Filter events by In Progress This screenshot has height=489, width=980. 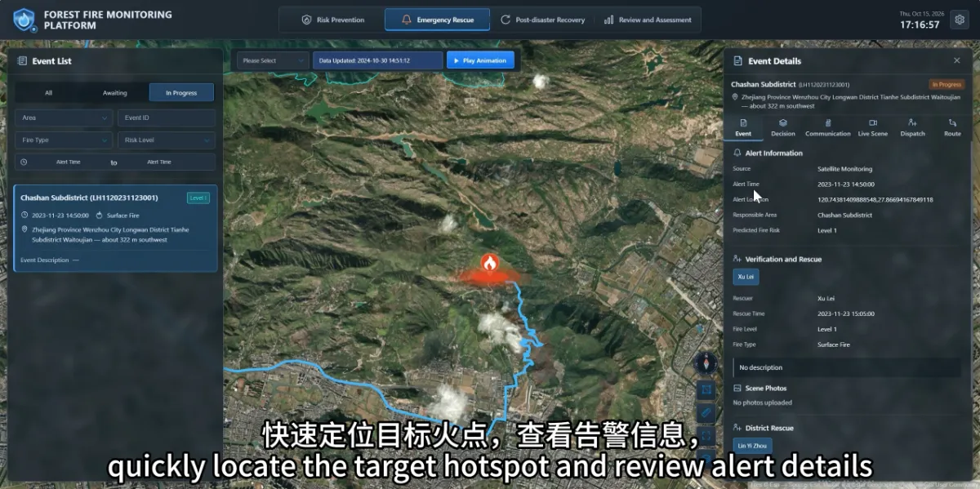[x=181, y=92]
